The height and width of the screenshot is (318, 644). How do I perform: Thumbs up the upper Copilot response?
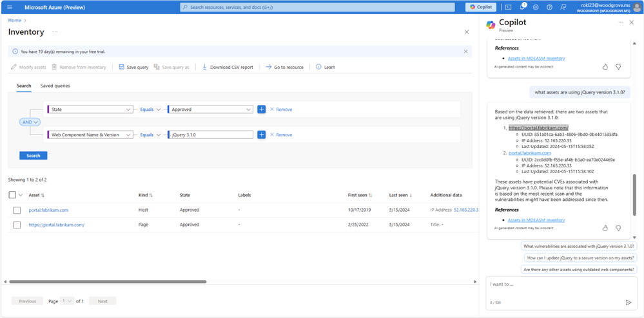(605, 66)
